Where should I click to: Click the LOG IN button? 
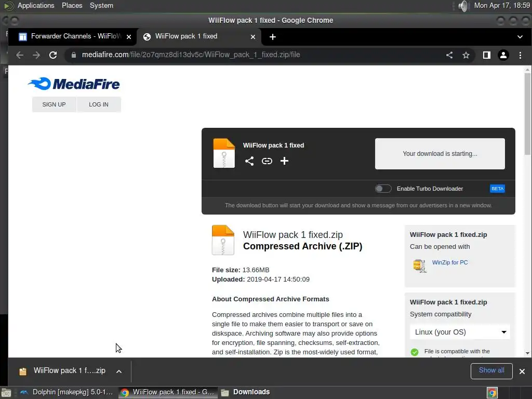99,104
